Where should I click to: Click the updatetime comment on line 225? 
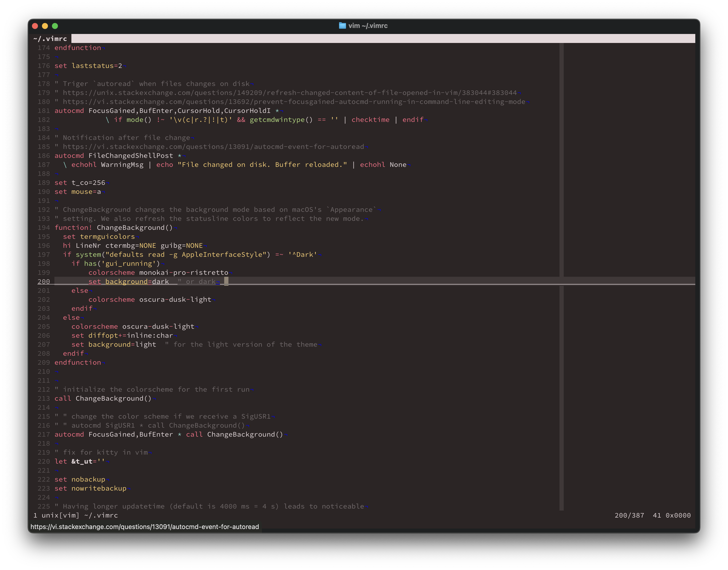209,507
